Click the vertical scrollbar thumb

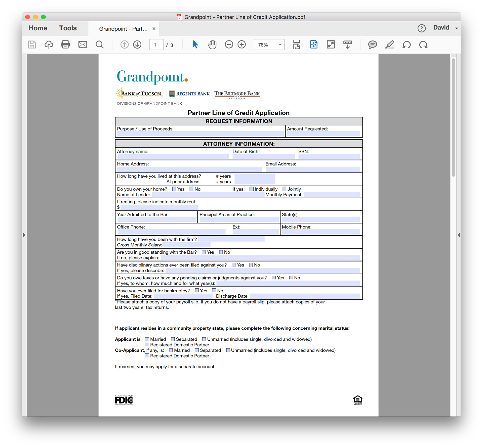[x=453, y=118]
